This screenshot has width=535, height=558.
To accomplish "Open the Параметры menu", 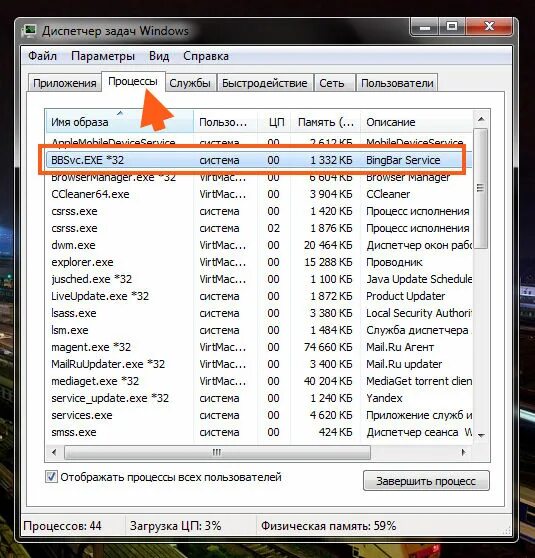I will point(103,56).
